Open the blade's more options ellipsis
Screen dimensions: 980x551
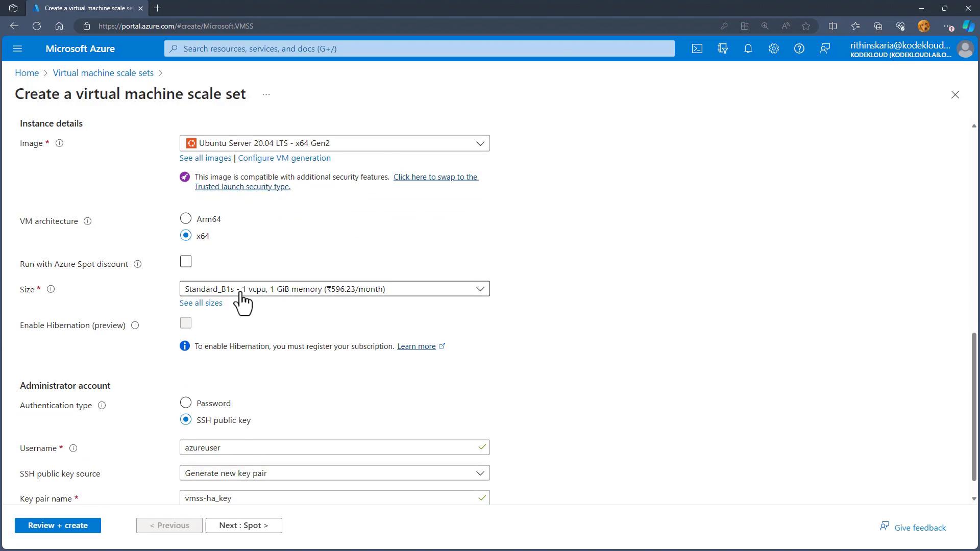(x=266, y=95)
